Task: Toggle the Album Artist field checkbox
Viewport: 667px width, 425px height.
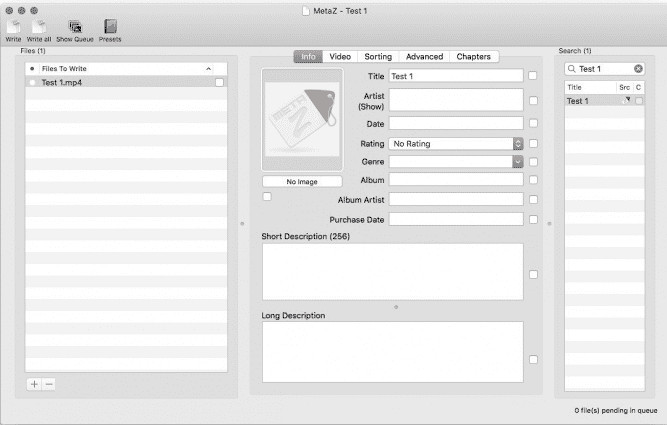Action: 533,200
